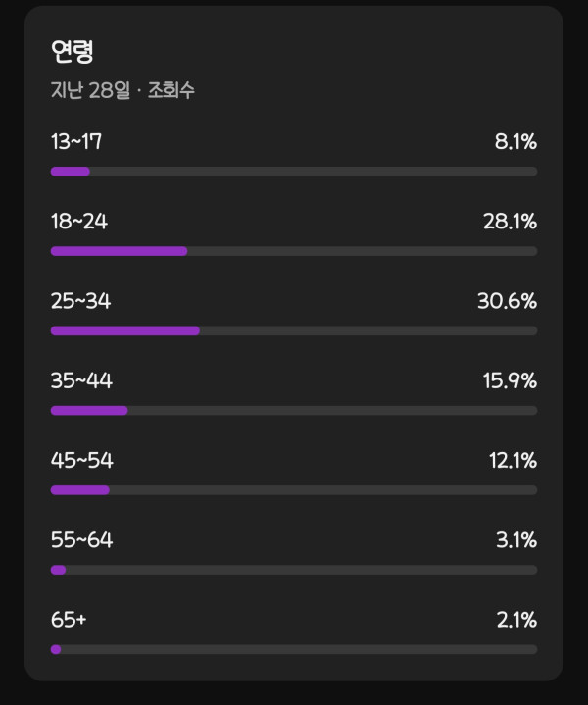The width and height of the screenshot is (588, 705).
Task: Select the 18~24 age label
Action: pyautogui.click(x=79, y=222)
